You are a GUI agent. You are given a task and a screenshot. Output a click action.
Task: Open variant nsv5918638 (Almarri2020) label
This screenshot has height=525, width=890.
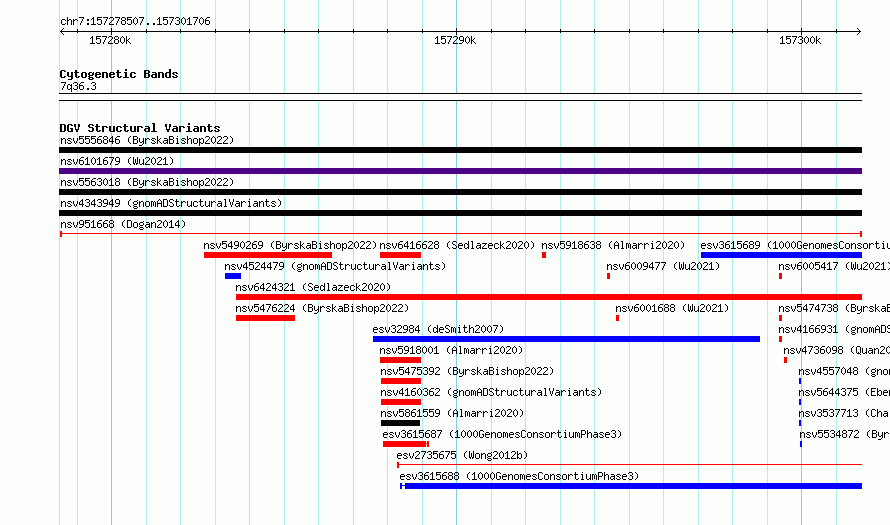613,245
